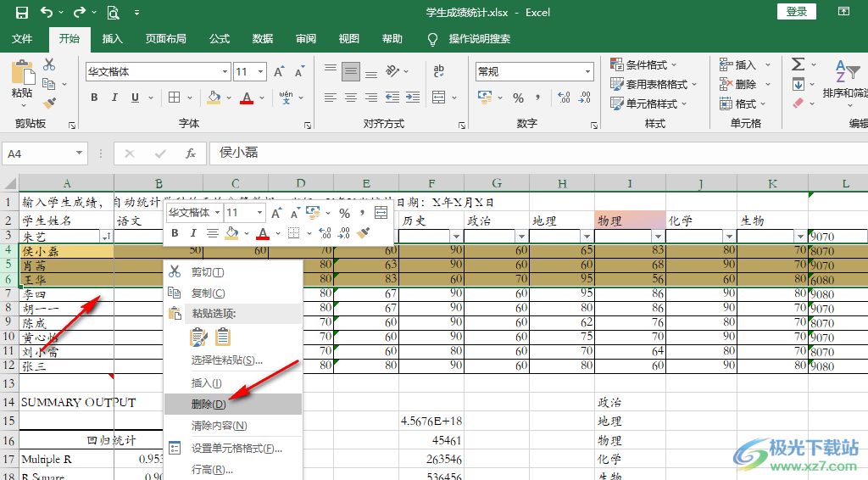This screenshot has height=480, width=868.
Task: Choose 删除(D) from the context menu
Action: tap(209, 405)
